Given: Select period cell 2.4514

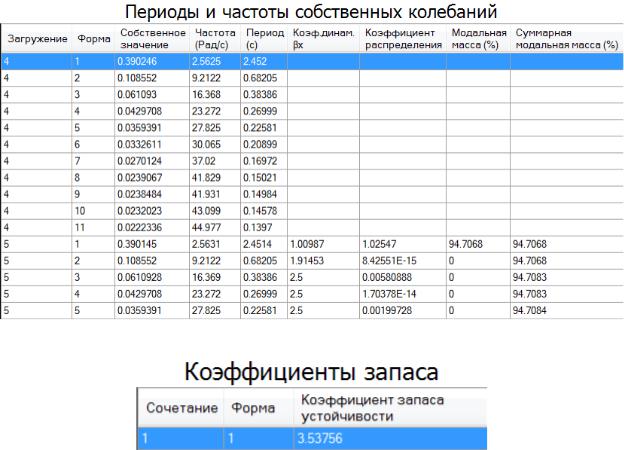Looking at the screenshot, I should coord(264,244).
